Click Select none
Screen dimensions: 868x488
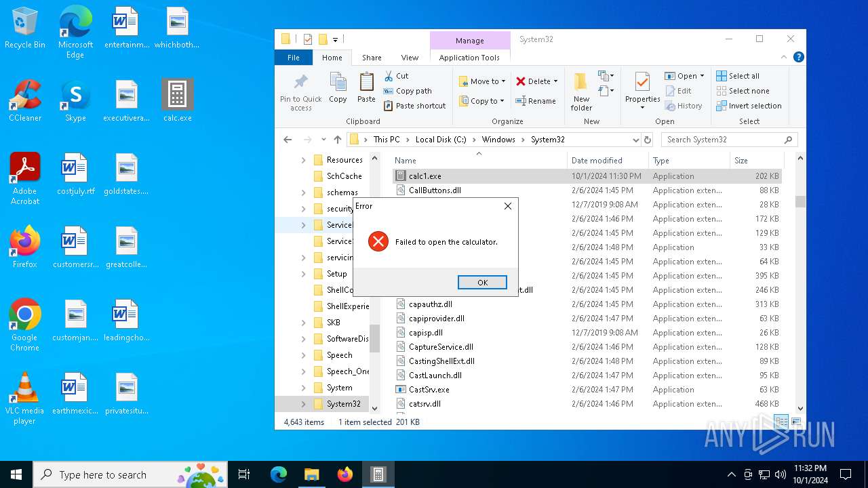(x=743, y=91)
